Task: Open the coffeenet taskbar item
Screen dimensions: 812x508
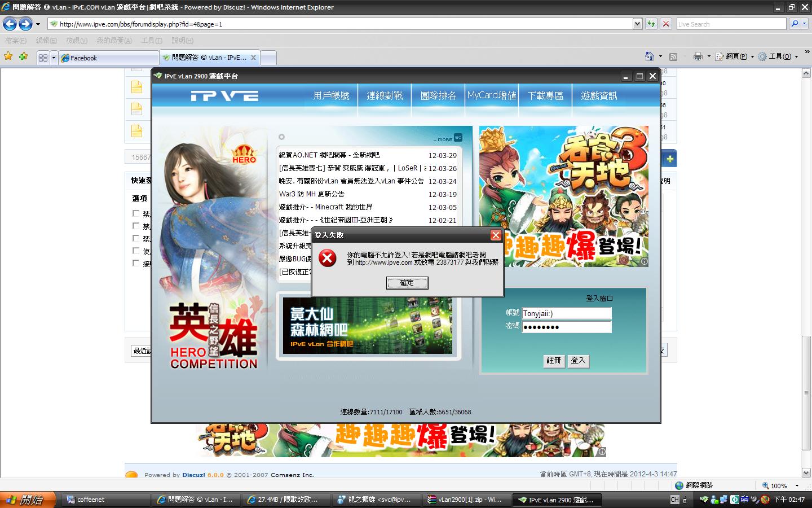Action: point(106,500)
